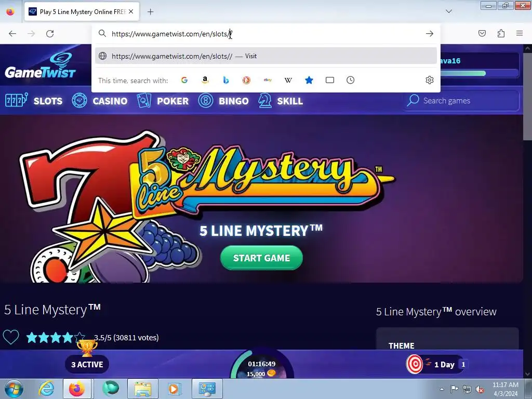The image size is (532, 399).
Task: Click the forward navigation arrow
Action: click(x=31, y=34)
